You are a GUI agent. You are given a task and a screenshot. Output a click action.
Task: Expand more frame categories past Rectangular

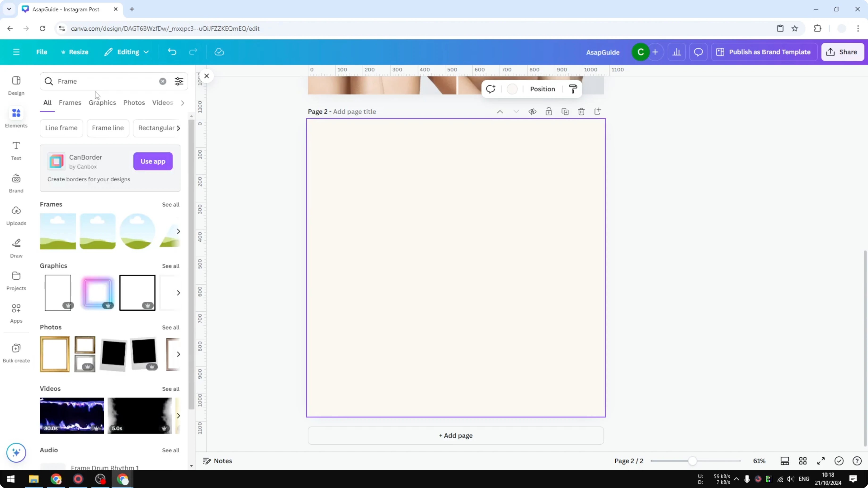(179, 128)
